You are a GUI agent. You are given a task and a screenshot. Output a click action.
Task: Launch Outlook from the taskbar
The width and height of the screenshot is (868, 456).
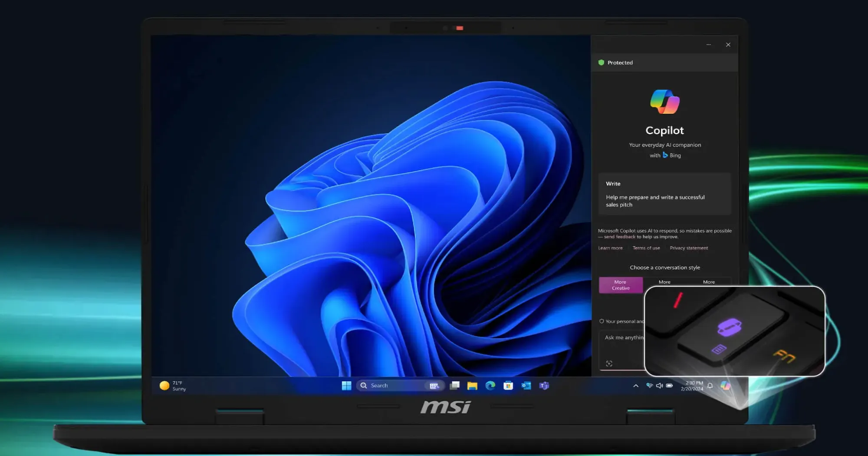pyautogui.click(x=526, y=385)
